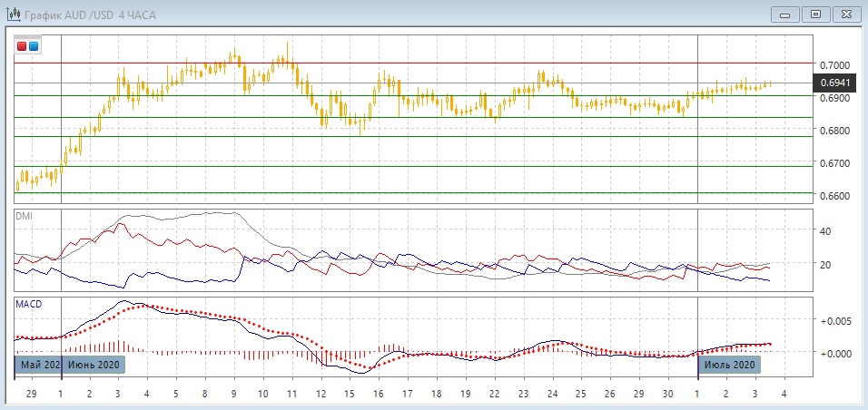Click the blue square icon on chart
This screenshot has height=410, width=868.
click(34, 45)
